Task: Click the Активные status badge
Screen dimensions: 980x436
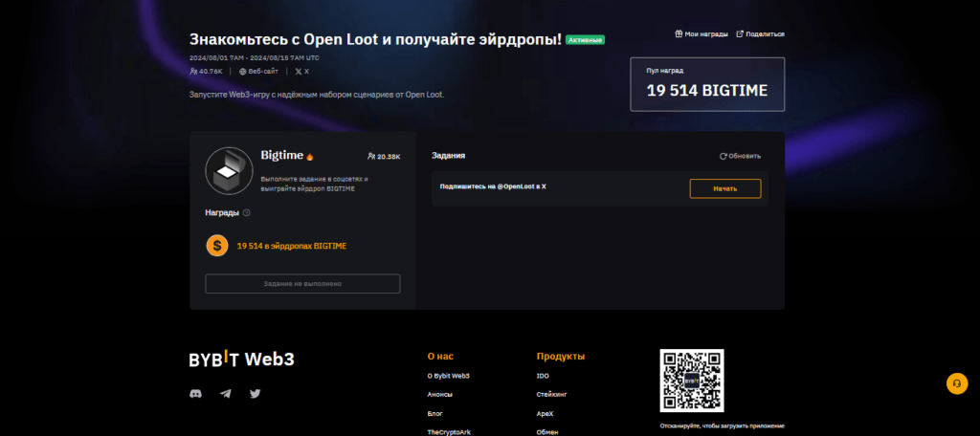Action: (x=585, y=40)
